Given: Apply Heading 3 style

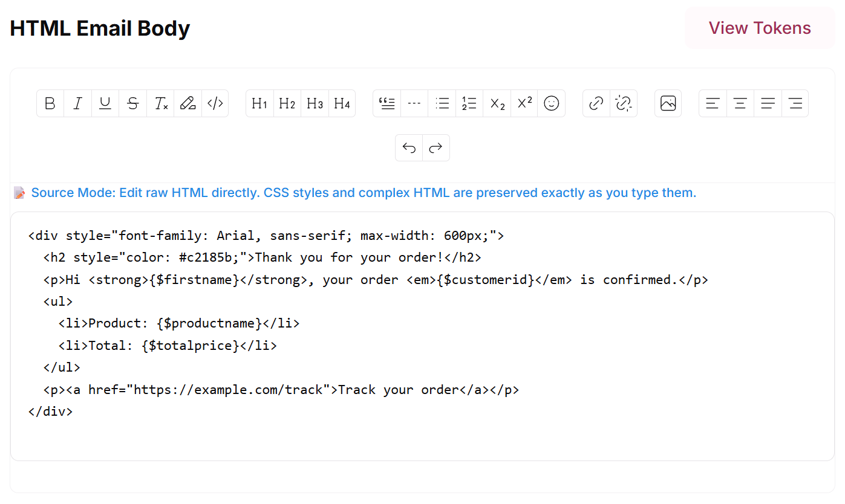Looking at the screenshot, I should click(x=315, y=103).
